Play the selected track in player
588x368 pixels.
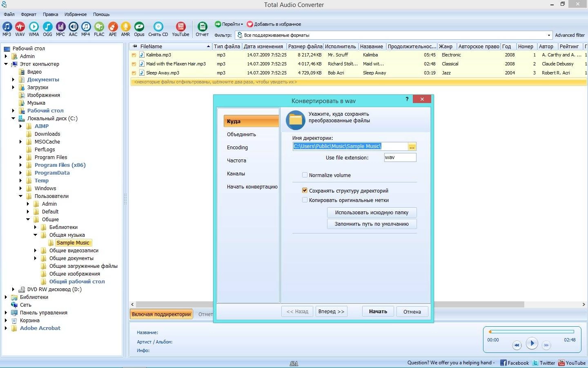pos(532,343)
